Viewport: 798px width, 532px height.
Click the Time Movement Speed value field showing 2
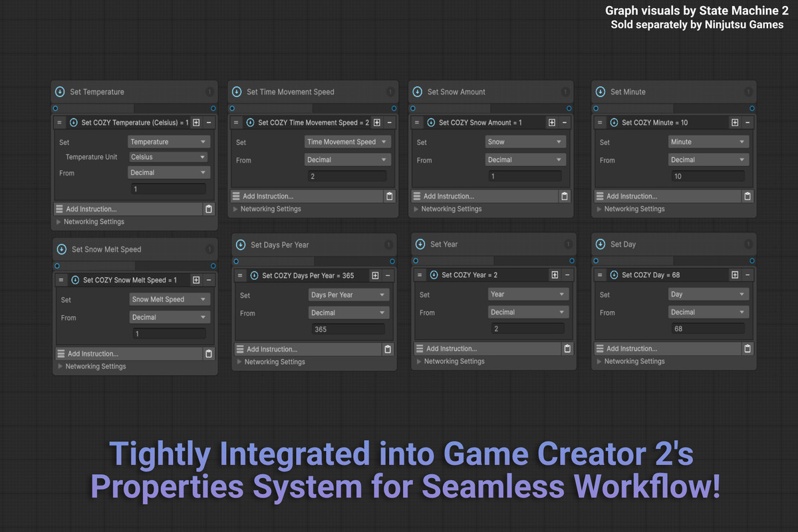pos(347,176)
